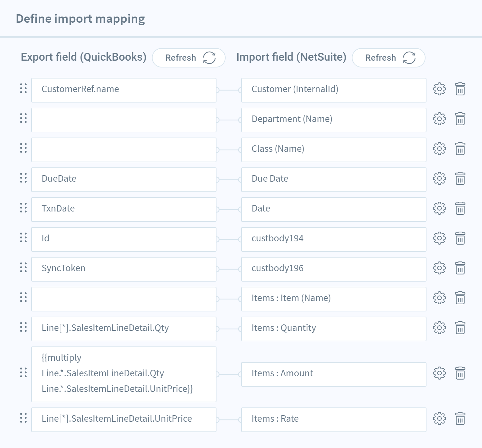Edit the Line[*].SalesItemLineDetail.UnitPrice export field
Screen dimensions: 482x448
[124, 420]
